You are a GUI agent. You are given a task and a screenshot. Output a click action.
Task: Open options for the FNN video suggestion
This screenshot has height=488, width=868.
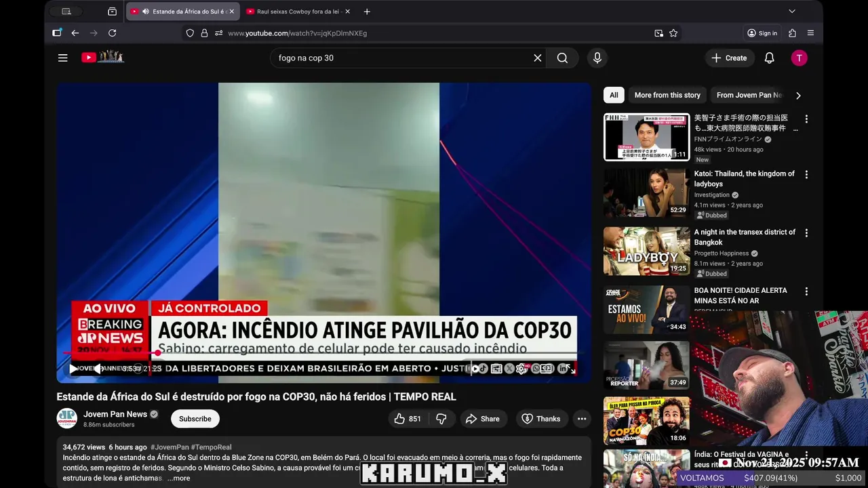[806, 119]
